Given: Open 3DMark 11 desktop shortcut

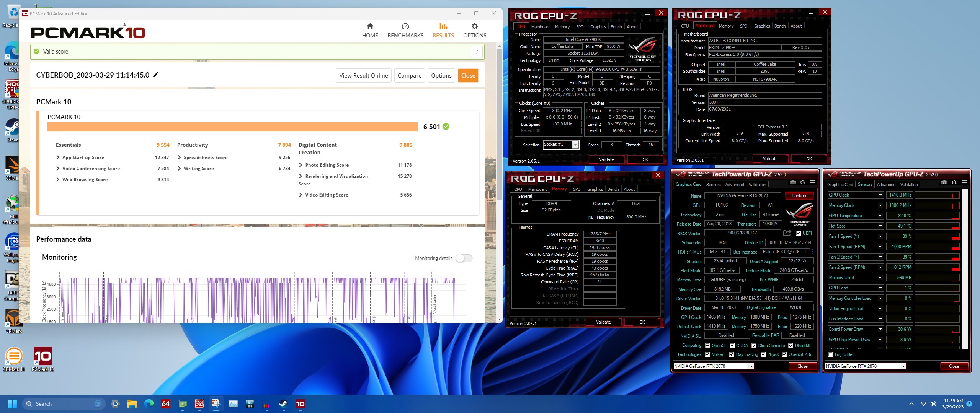Looking at the screenshot, I should point(14,360).
